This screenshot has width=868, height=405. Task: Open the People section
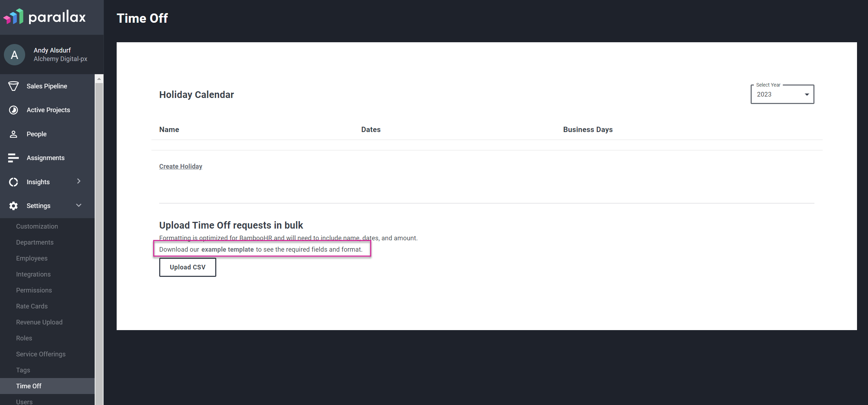pos(48,134)
